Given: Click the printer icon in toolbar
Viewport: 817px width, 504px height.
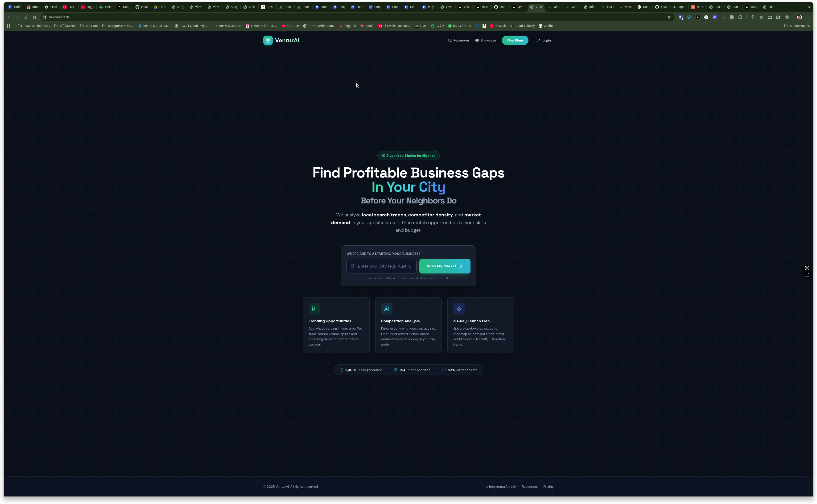Looking at the screenshot, I should point(787,17).
